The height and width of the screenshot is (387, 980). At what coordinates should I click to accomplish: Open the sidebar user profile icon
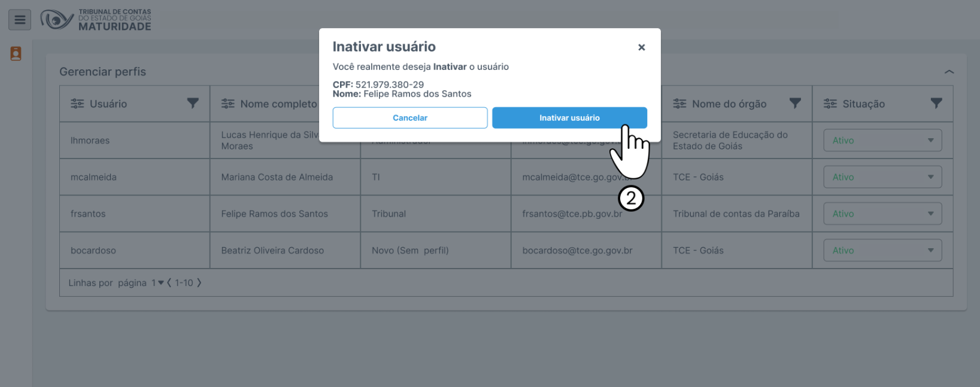16,53
